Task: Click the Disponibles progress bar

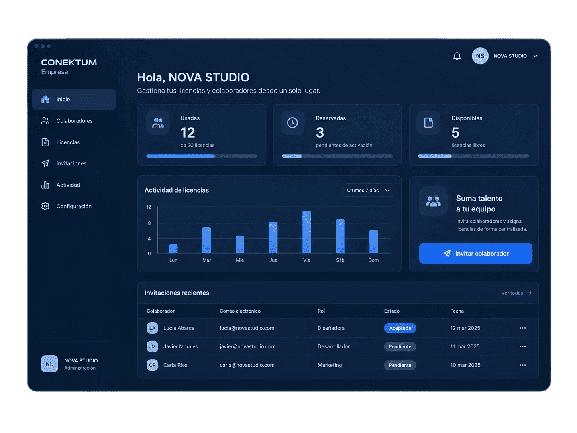Action: tap(473, 156)
